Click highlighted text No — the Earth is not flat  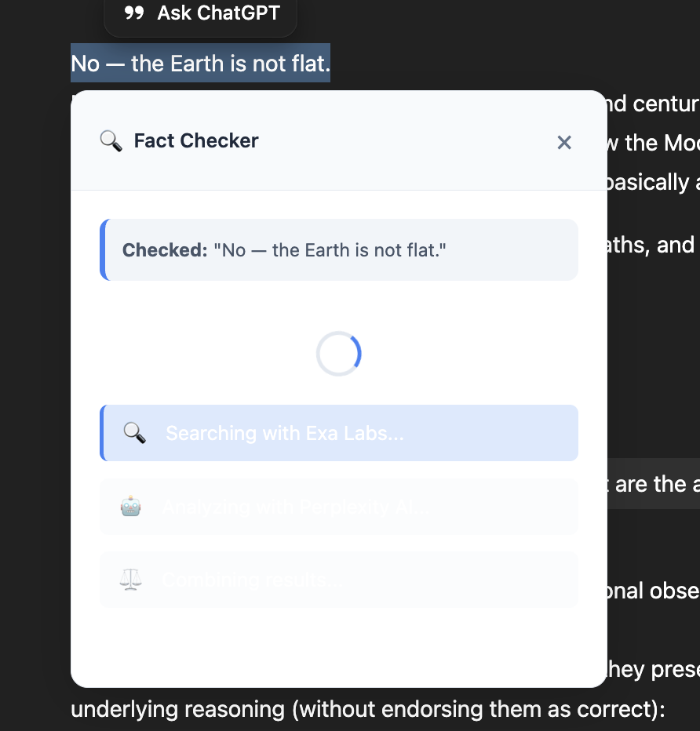click(201, 63)
